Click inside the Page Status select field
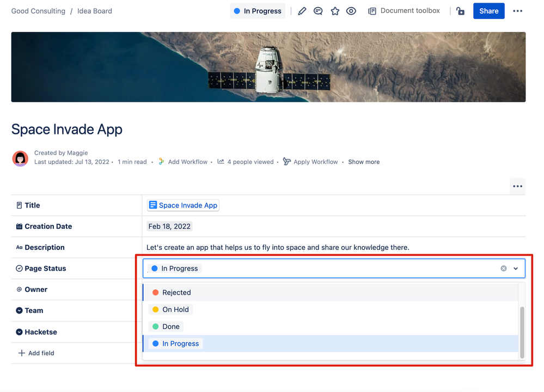This screenshot has height=392, width=544. tap(334, 268)
